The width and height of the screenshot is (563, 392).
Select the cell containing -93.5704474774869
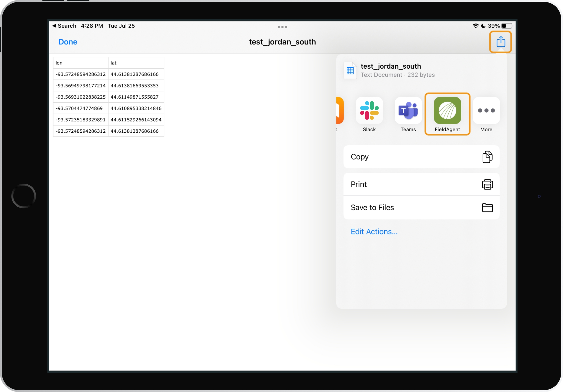click(x=80, y=108)
